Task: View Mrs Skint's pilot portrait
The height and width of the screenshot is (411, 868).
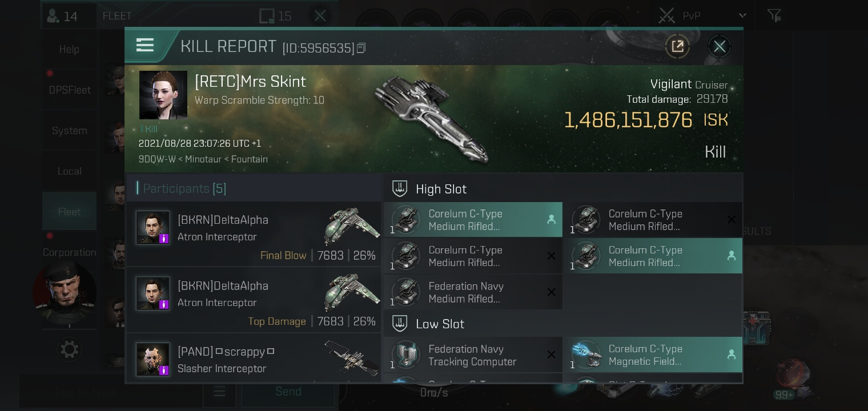Action: pyautogui.click(x=163, y=95)
